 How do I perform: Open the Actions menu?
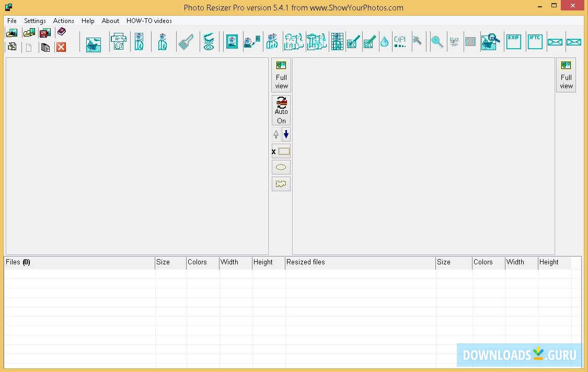pos(63,20)
